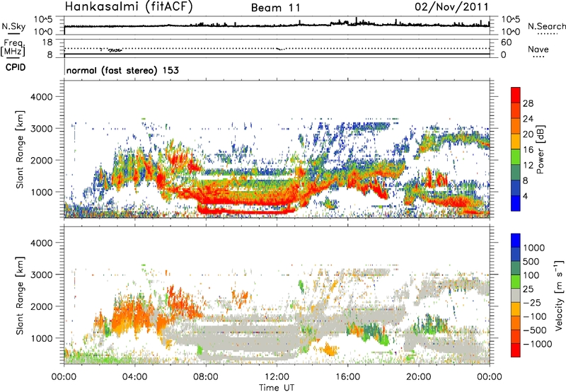Click the Velocity [m s⁻¹] axis label
This screenshot has width=566, height=392.
tap(559, 295)
